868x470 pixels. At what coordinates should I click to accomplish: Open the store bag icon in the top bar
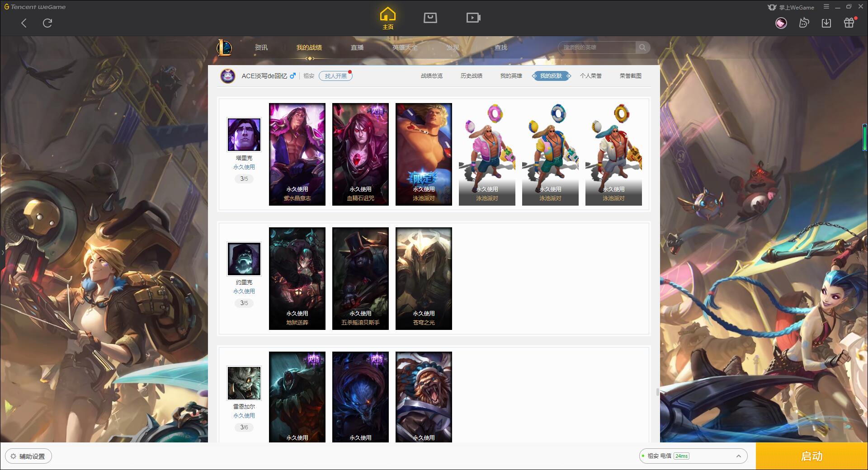click(x=430, y=18)
